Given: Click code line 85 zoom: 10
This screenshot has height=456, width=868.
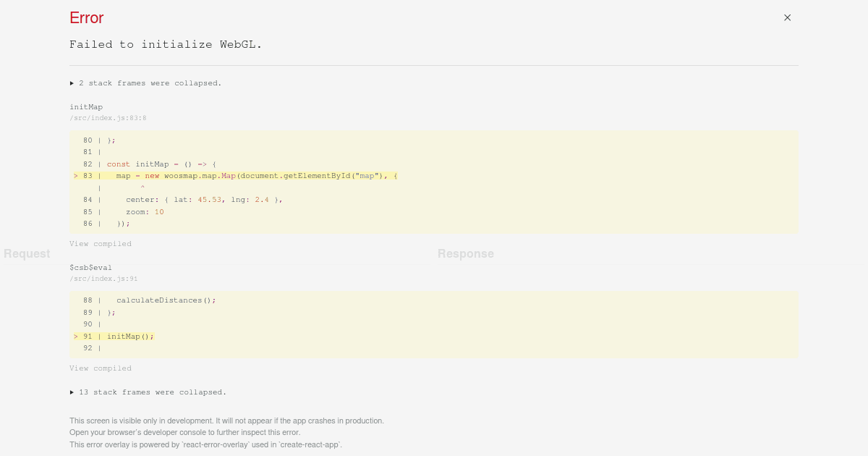Looking at the screenshot, I should (124, 212).
